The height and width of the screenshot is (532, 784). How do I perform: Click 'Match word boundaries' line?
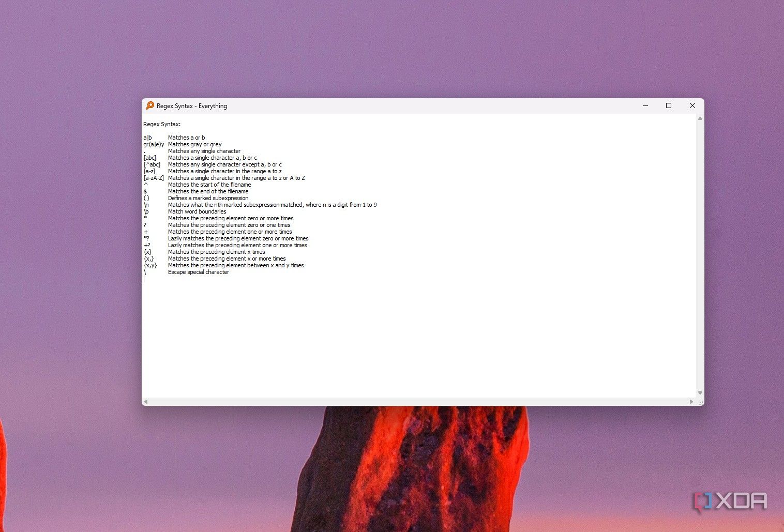click(x=197, y=211)
